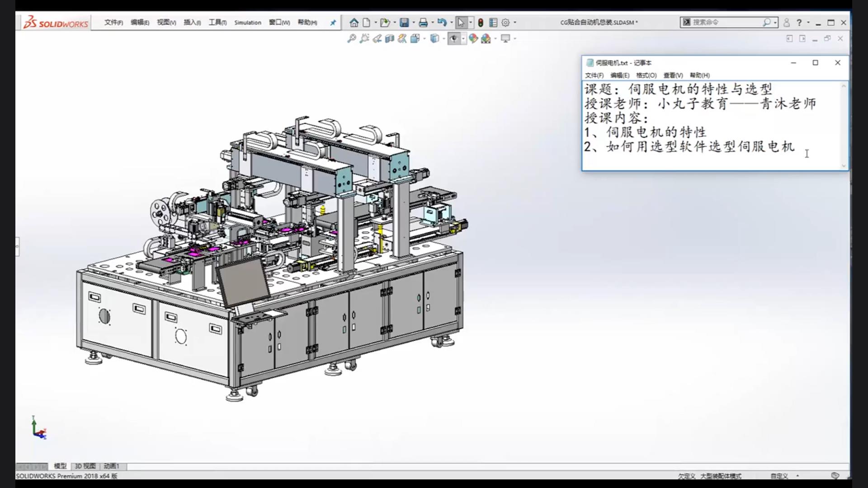This screenshot has width=868, height=488.
Task: Open File Properties list icon
Action: (493, 23)
